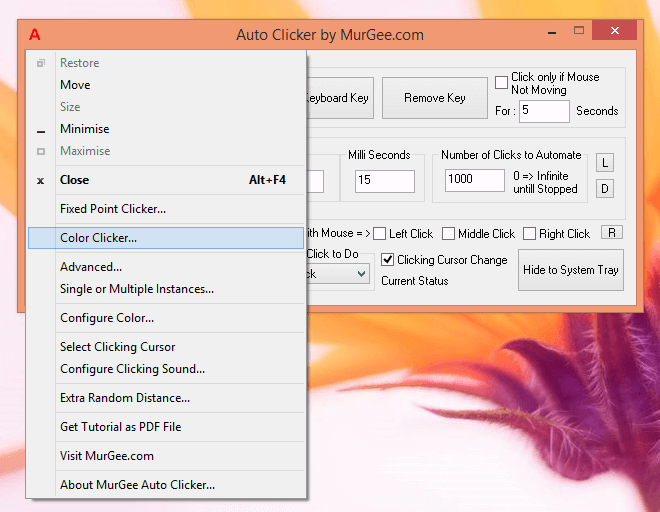Open Configure Color... option
Screen dimensions: 660x512
166,318
